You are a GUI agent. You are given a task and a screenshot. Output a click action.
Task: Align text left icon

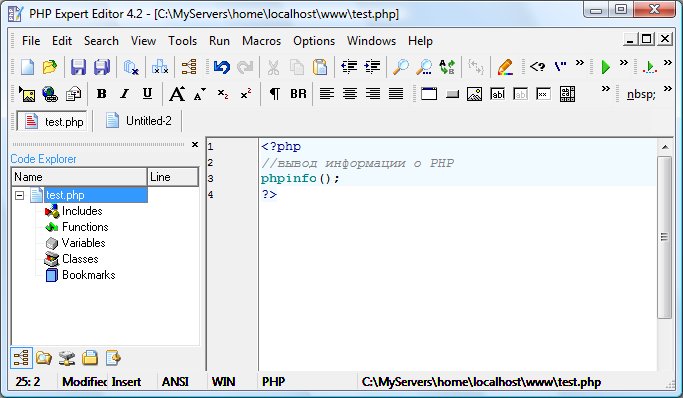click(327, 94)
